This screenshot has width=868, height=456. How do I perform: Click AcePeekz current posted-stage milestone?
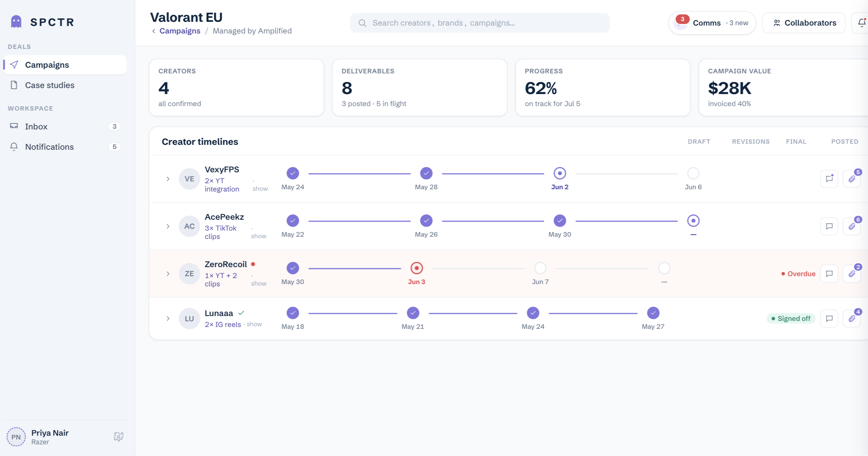[693, 220]
